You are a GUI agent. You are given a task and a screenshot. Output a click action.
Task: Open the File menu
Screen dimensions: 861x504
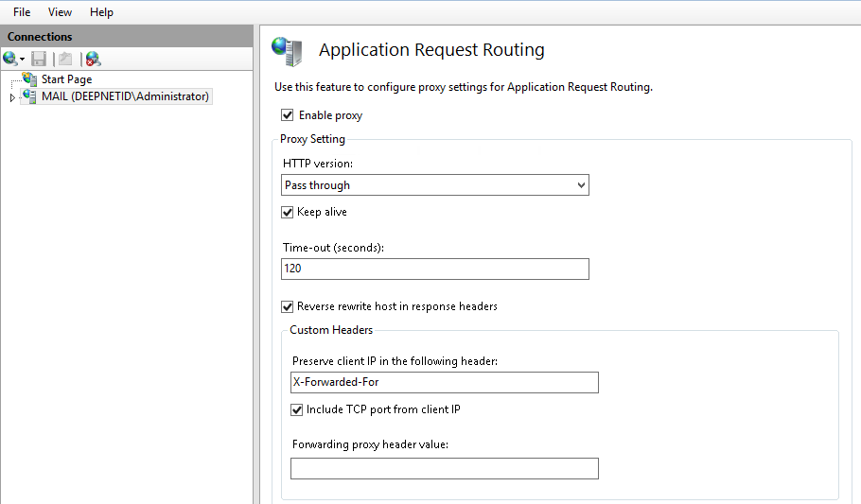point(22,12)
